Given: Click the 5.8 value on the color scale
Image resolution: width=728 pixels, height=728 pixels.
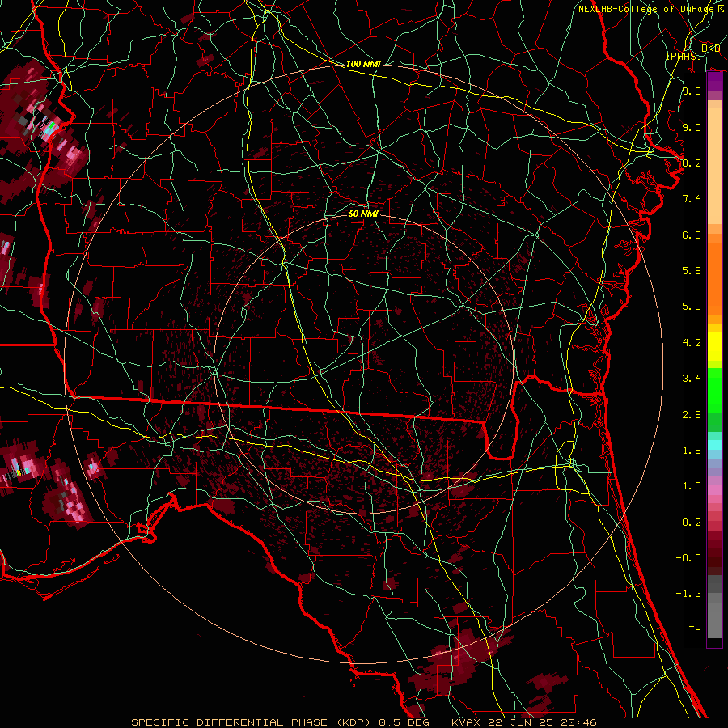Looking at the screenshot, I should (x=692, y=271).
